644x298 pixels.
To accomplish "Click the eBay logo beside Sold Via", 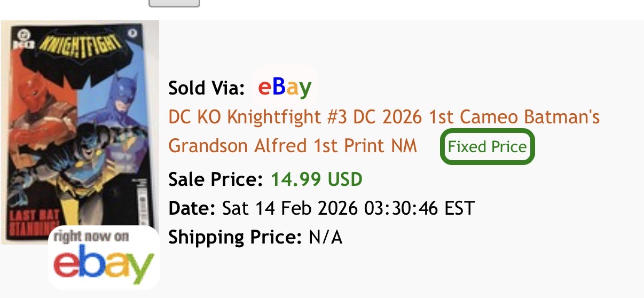I will click(x=285, y=87).
